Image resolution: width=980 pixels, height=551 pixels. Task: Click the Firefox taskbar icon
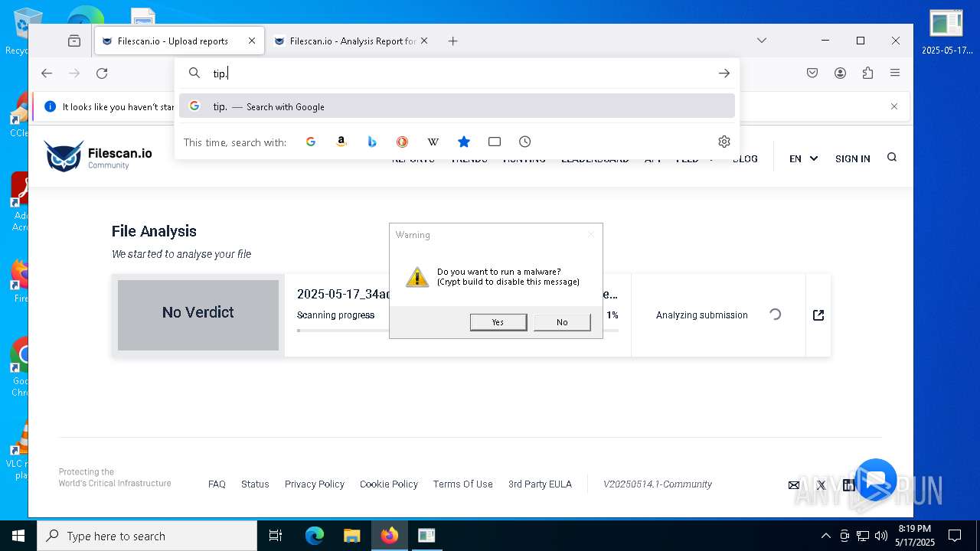(x=389, y=536)
